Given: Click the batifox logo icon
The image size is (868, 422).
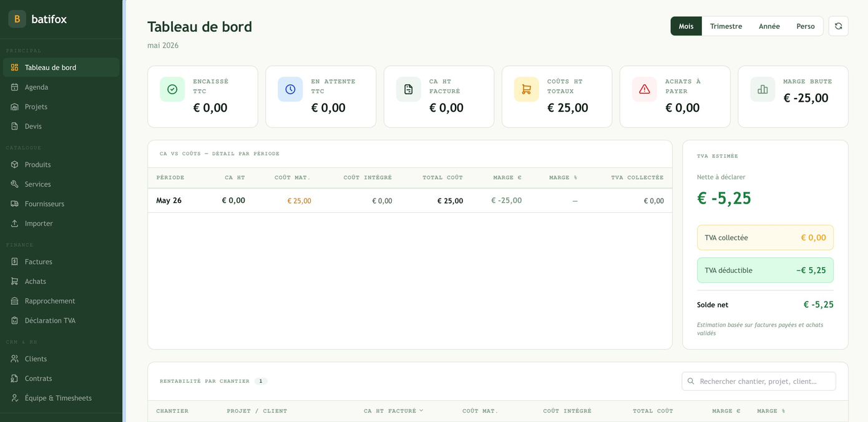Looking at the screenshot, I should [x=17, y=19].
